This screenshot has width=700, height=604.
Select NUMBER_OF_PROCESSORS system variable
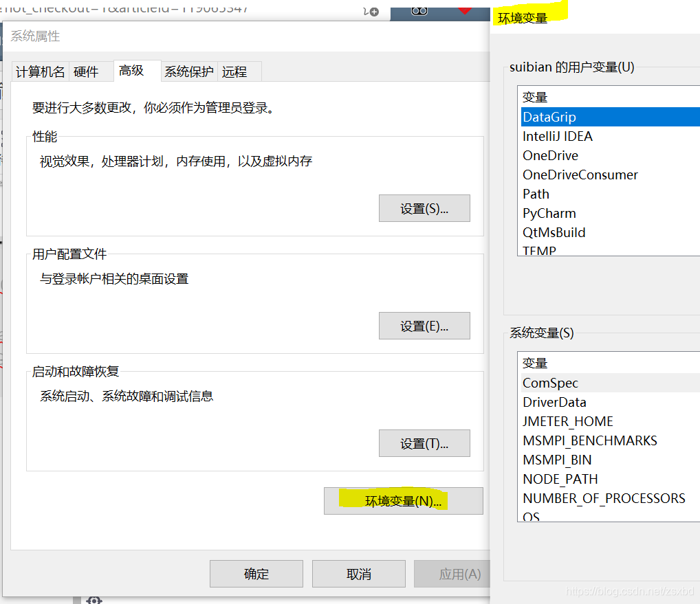coord(611,497)
